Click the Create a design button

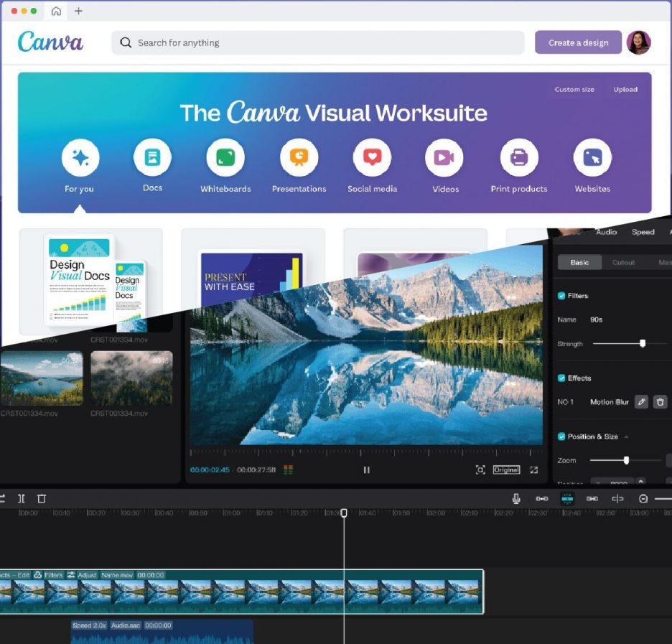pyautogui.click(x=577, y=42)
